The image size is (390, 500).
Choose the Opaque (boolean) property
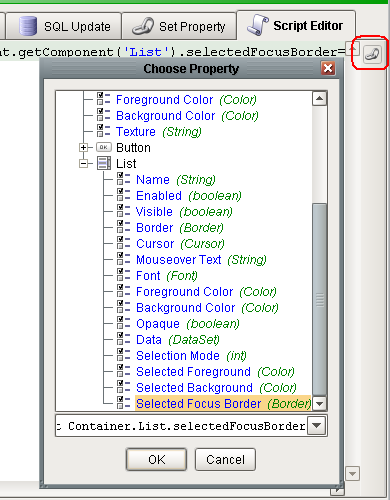188,324
